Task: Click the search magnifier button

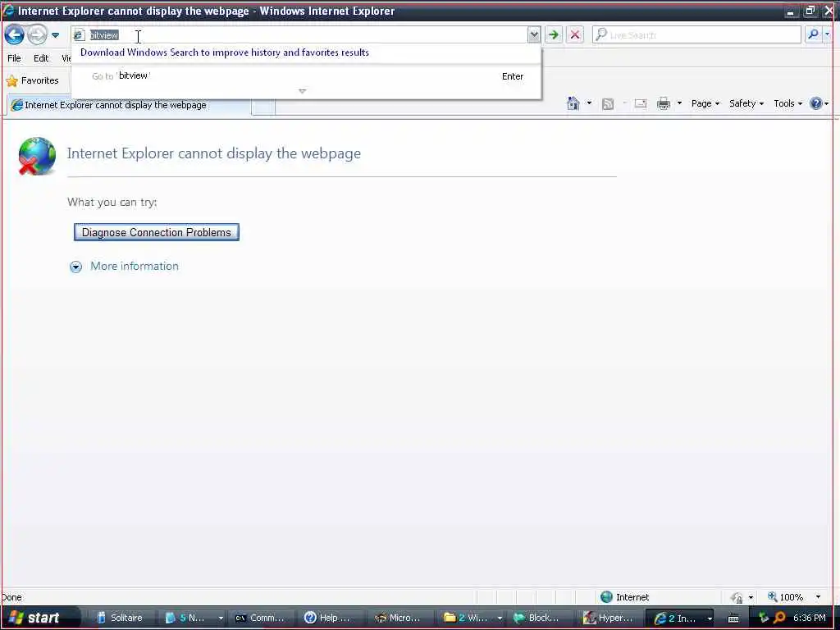Action: (x=813, y=34)
